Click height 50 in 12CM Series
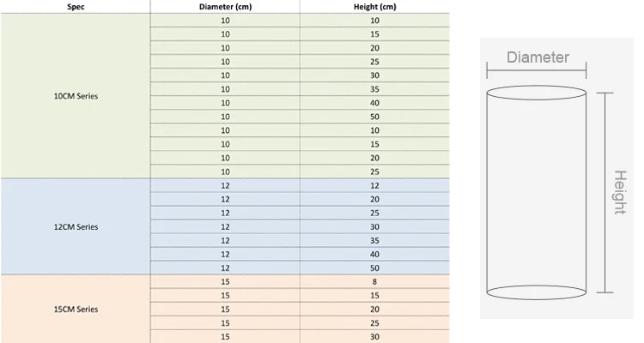The image size is (644, 343). (x=374, y=268)
